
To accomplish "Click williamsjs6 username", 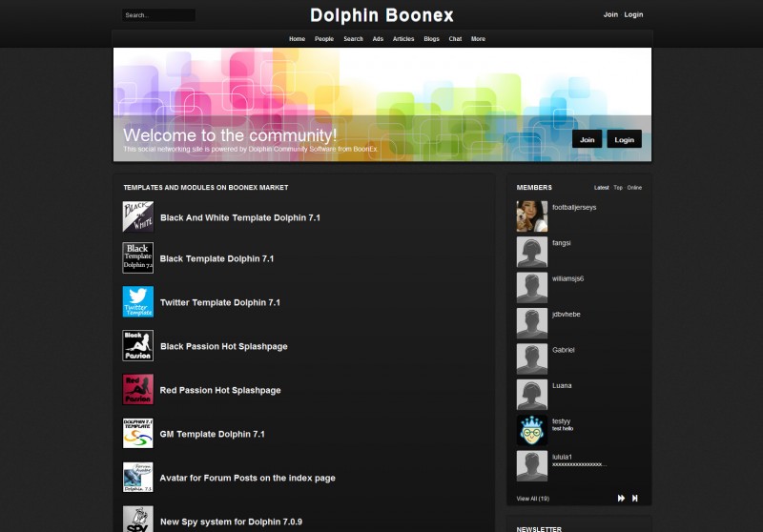I will point(567,278).
